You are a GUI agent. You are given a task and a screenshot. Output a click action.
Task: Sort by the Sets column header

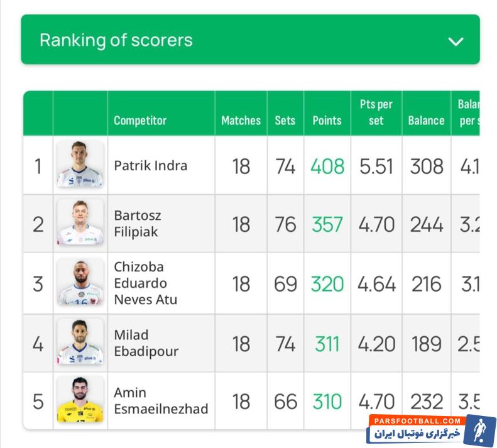pos(285,120)
